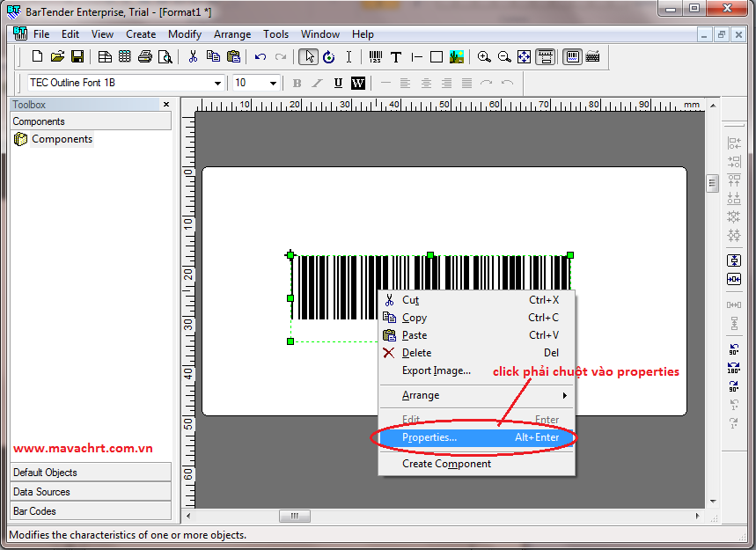Open the font size dropdown

[x=274, y=83]
